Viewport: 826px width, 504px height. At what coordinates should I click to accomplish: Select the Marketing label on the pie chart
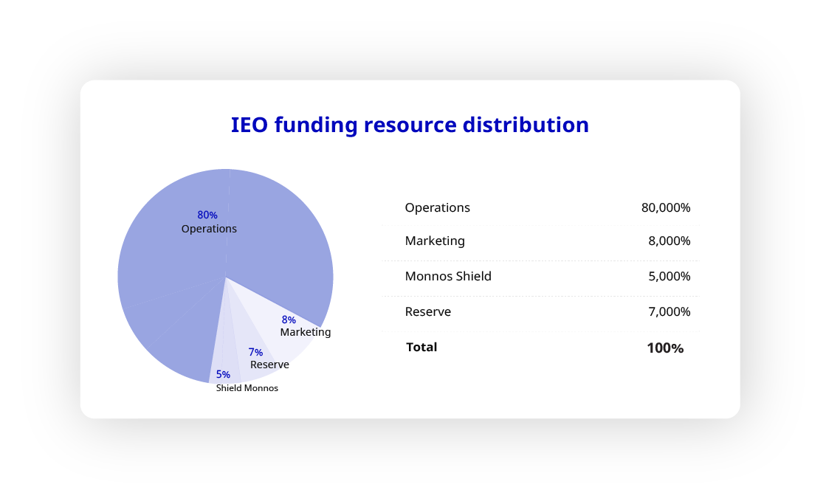(x=306, y=332)
